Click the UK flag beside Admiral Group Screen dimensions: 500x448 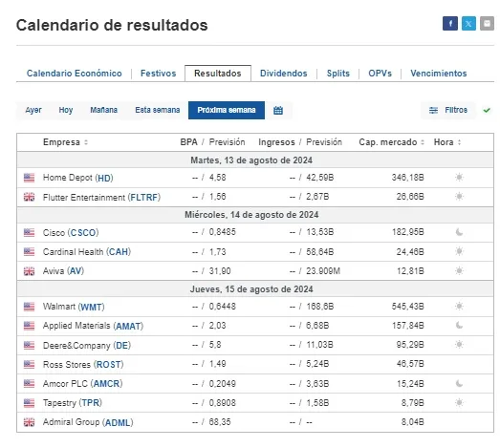point(29,422)
